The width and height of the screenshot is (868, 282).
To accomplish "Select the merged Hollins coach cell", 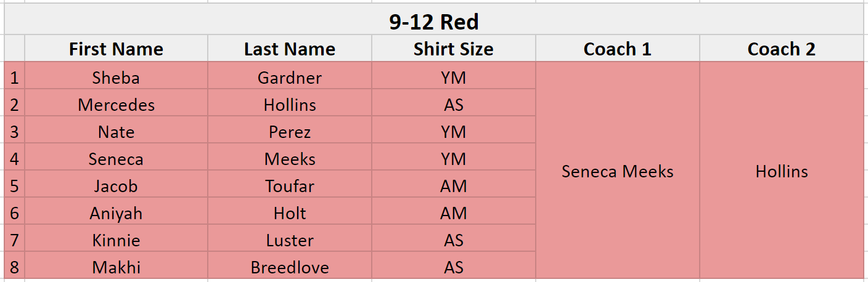I will (782, 171).
